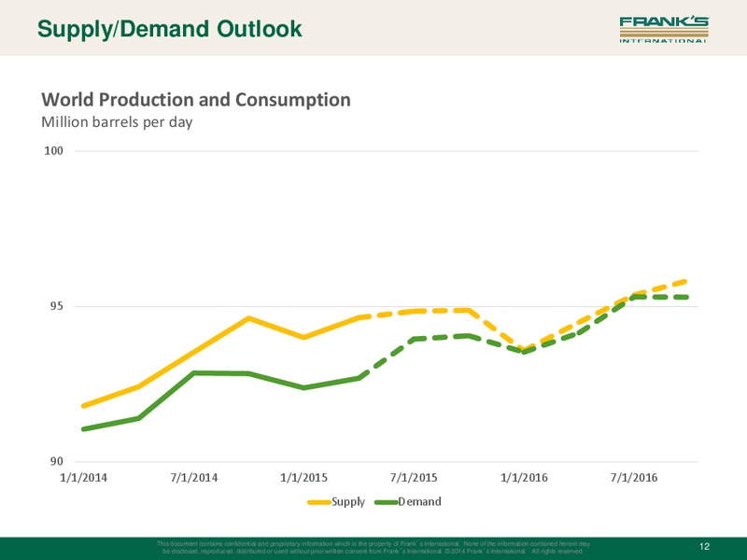The image size is (747, 560).
Task: Click the yellow Supply legend swatch
Action: point(319,502)
